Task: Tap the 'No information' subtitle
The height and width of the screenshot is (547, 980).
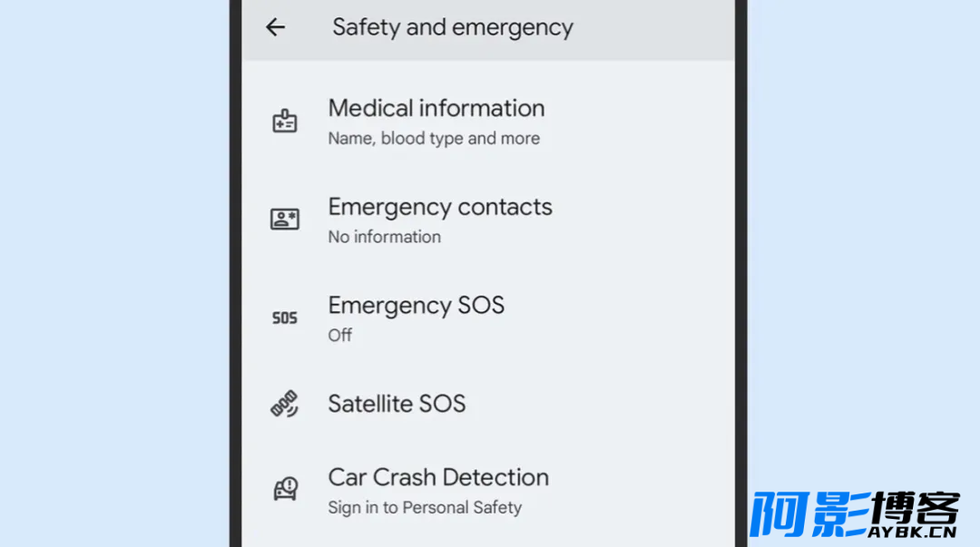Action: (x=385, y=237)
